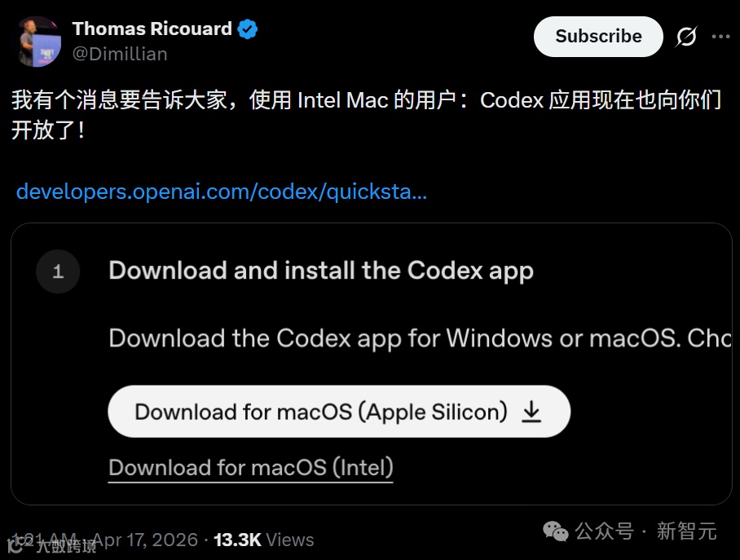This screenshot has width=740, height=560.
Task: Click the @Dimillian handle
Action: pos(120,54)
